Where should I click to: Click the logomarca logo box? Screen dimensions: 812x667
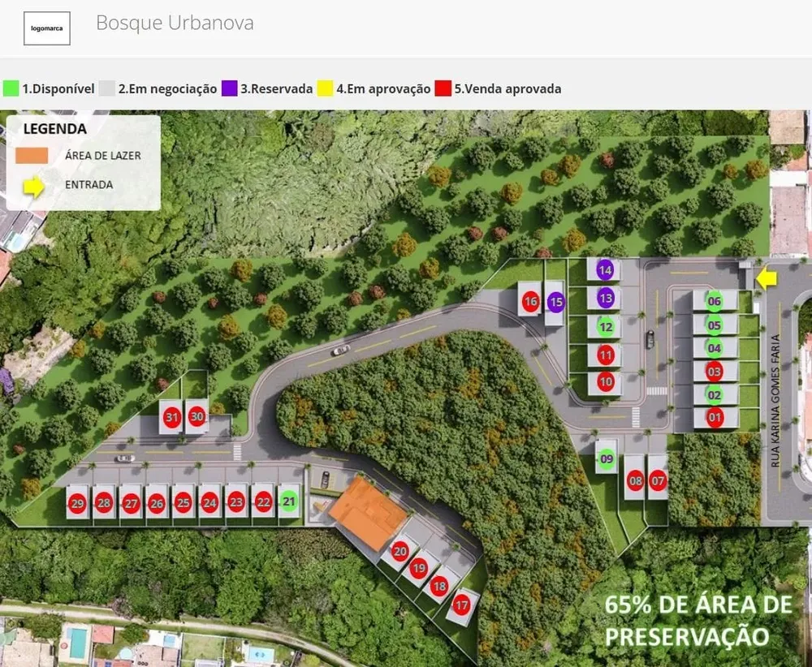click(x=46, y=28)
